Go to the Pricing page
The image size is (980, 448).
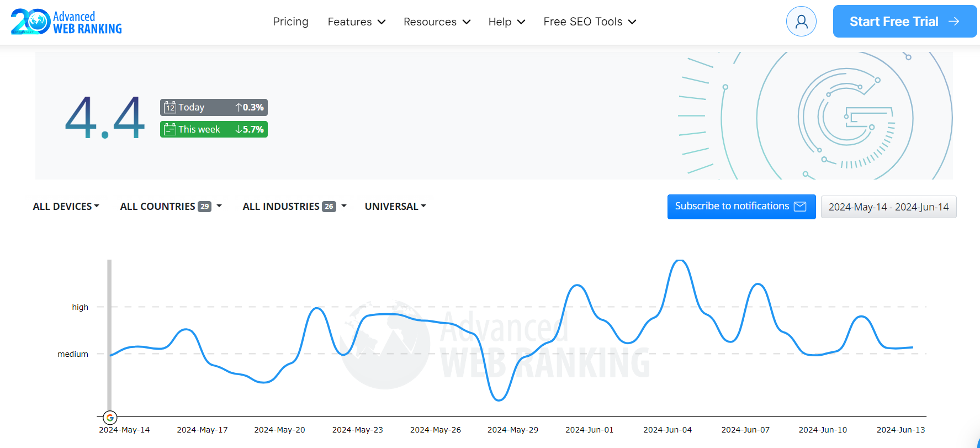pos(290,22)
